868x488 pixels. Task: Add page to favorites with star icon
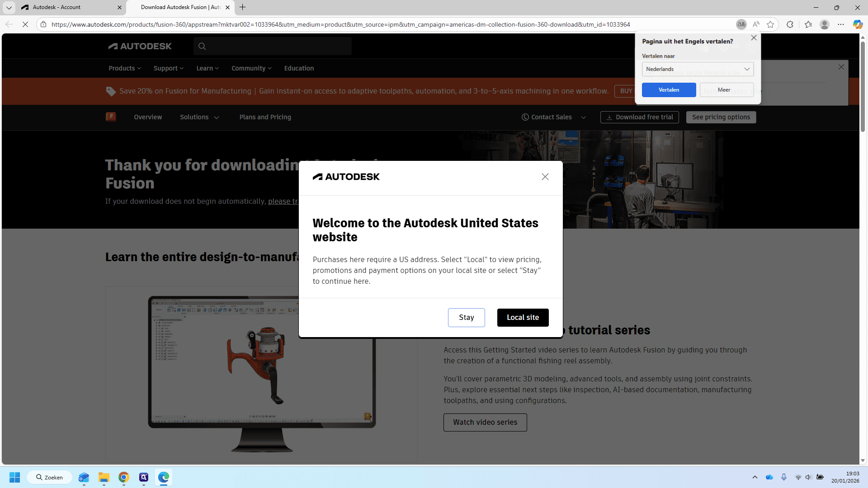pyautogui.click(x=771, y=24)
